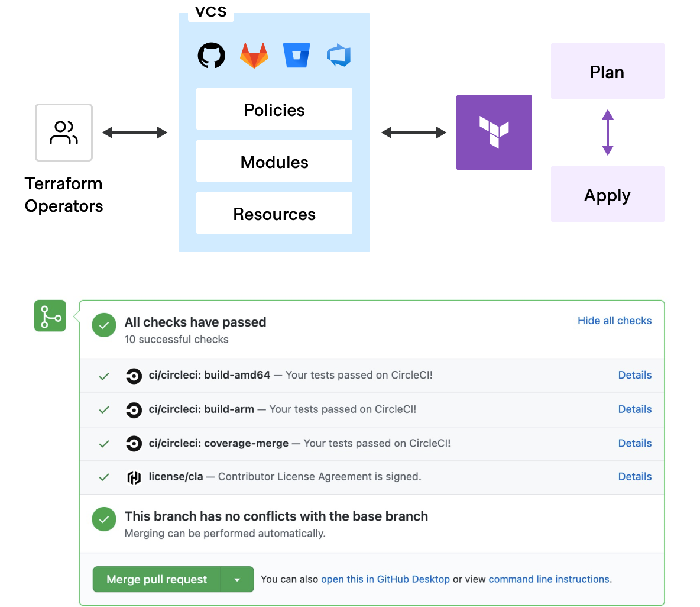
Task: Click the purple Terraform logo tile
Action: [494, 133]
